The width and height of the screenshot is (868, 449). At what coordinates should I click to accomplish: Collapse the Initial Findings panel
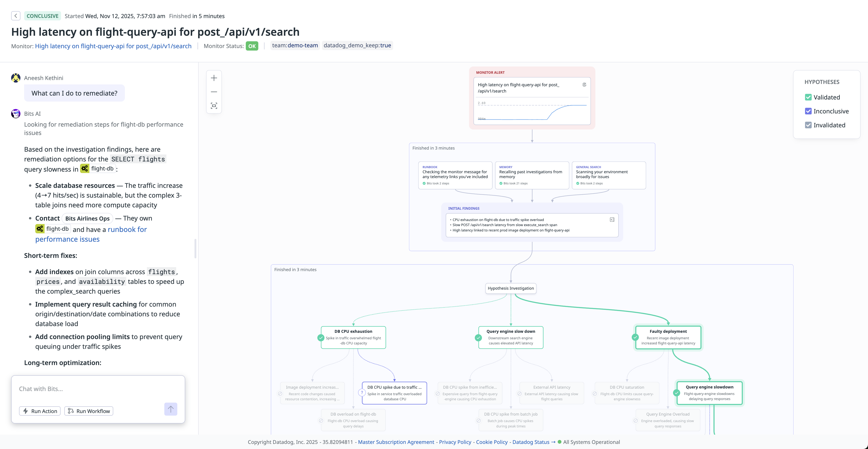pos(612,220)
